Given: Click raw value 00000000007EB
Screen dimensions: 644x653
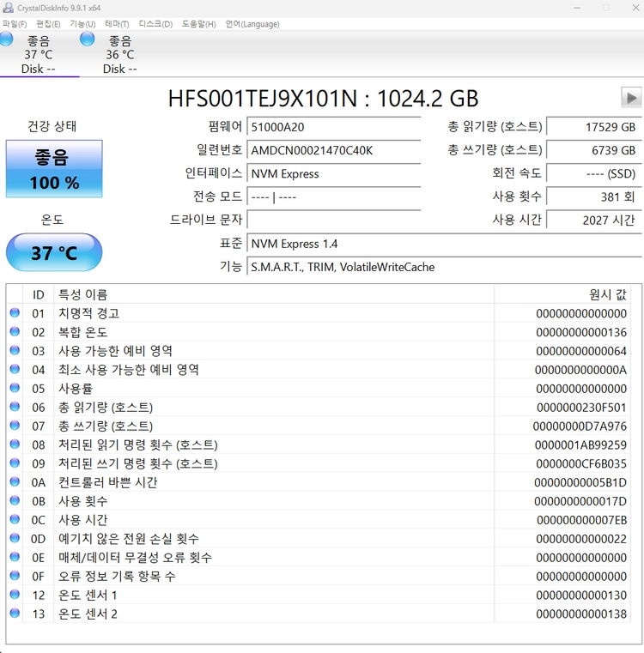Looking at the screenshot, I should point(582,520).
